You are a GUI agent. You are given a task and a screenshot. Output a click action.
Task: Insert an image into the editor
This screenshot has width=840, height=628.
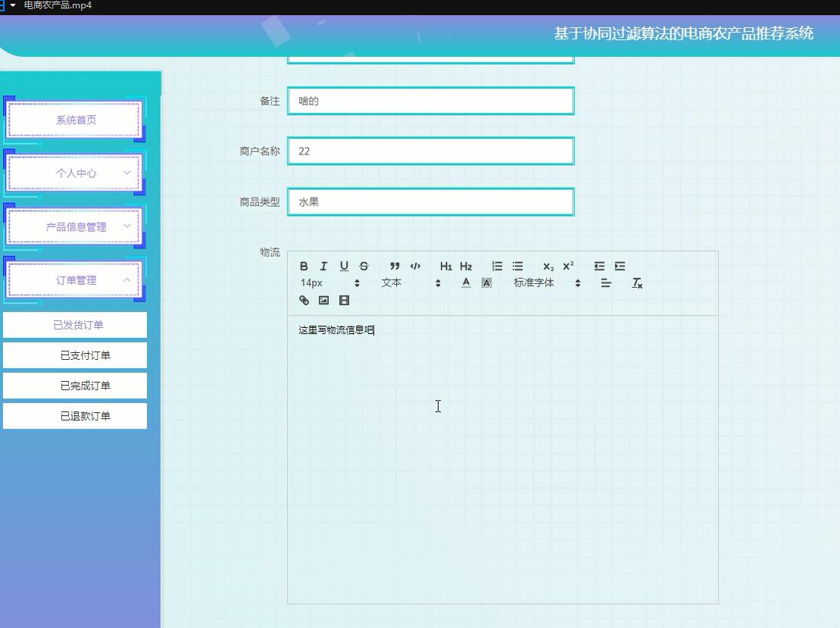323,301
